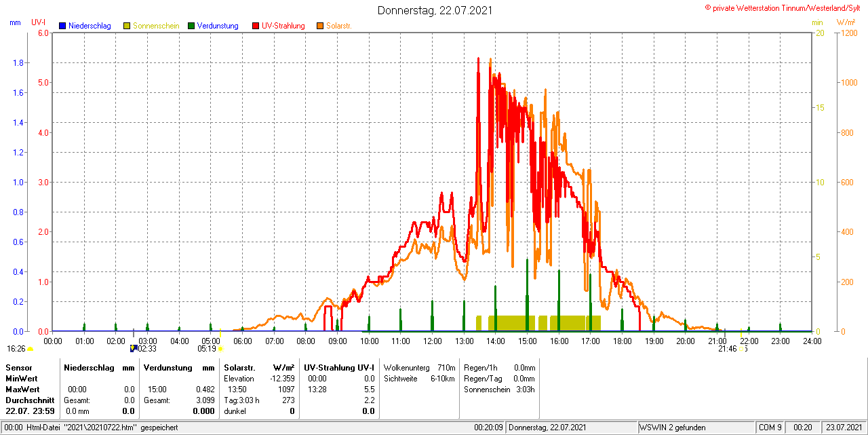Click the mm axis unit label
The width and height of the screenshot is (868, 435).
(16, 22)
